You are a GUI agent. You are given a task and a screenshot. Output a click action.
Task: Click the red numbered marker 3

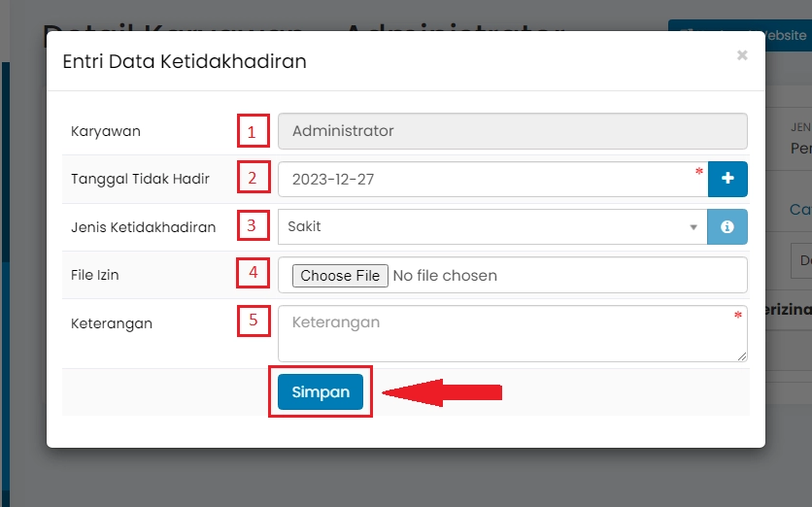tap(253, 227)
